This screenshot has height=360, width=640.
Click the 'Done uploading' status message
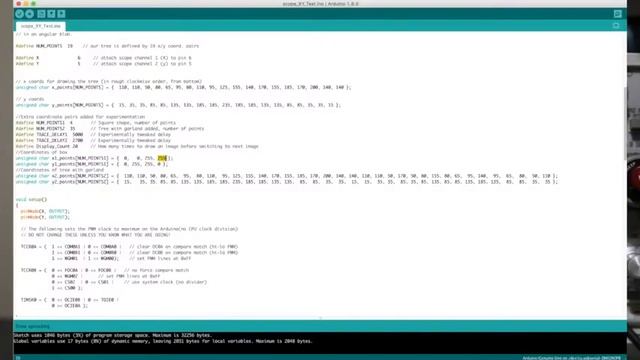[32, 326]
